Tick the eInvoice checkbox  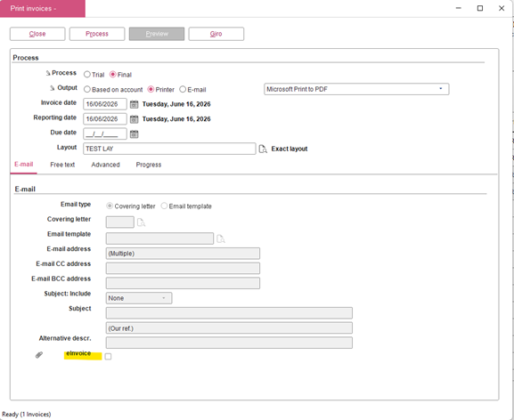coord(108,357)
